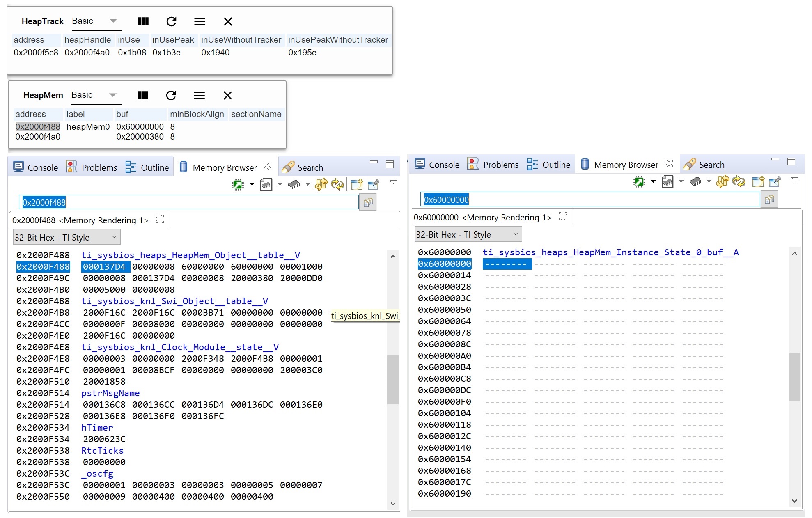
Task: Toggle continuous refresh in 0x60000000 Memory Browser
Action: coord(739,181)
